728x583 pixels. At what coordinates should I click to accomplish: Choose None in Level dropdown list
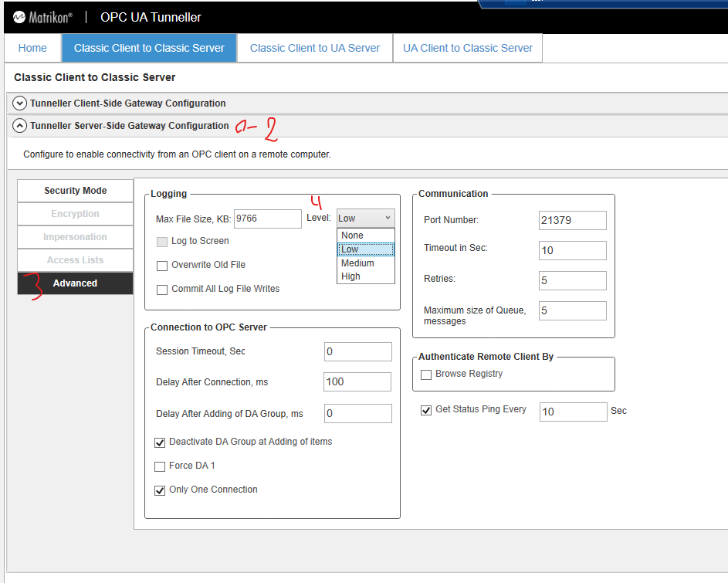366,235
